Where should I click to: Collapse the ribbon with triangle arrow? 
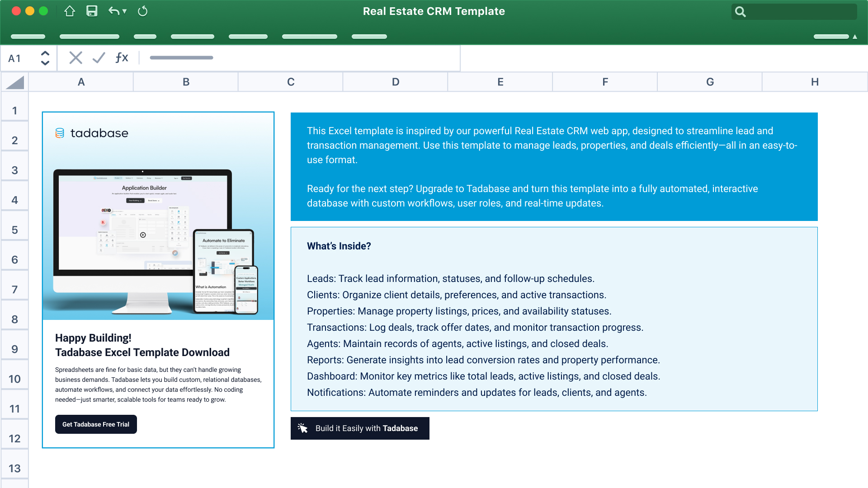855,37
